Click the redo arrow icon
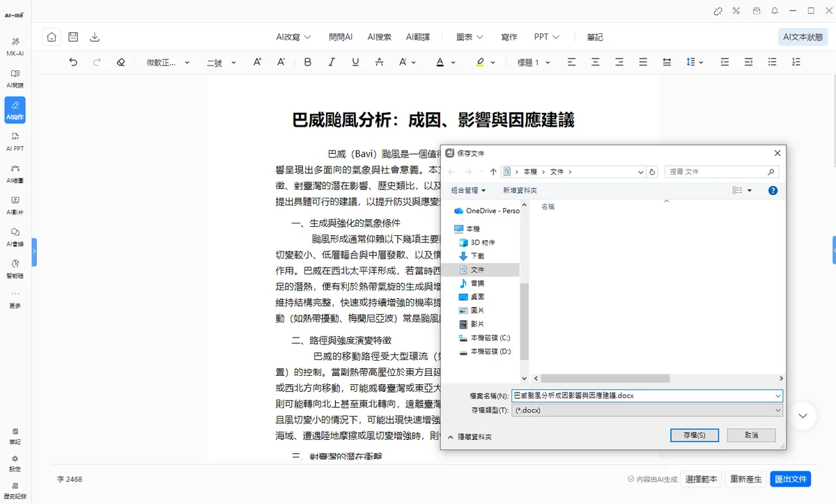The width and height of the screenshot is (836, 504). tap(97, 62)
